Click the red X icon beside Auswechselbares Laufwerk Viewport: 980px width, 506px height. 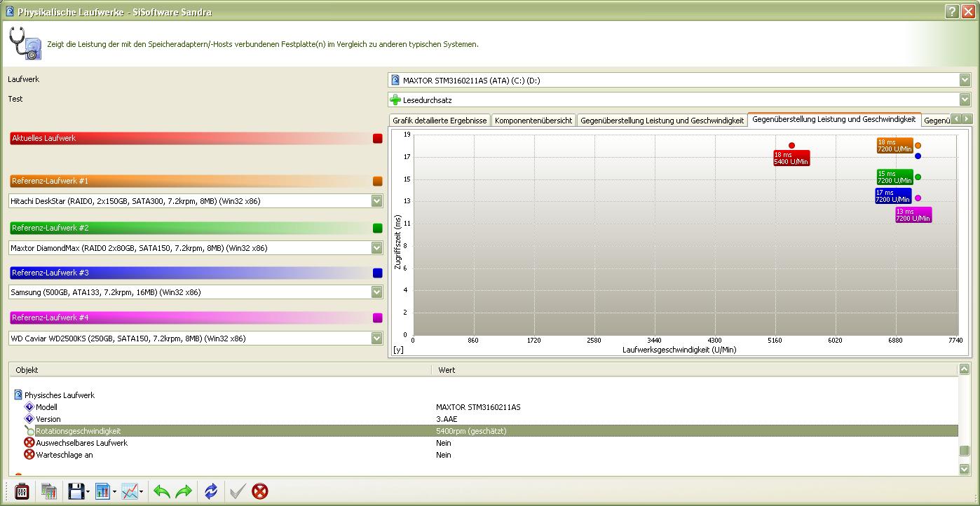point(29,443)
